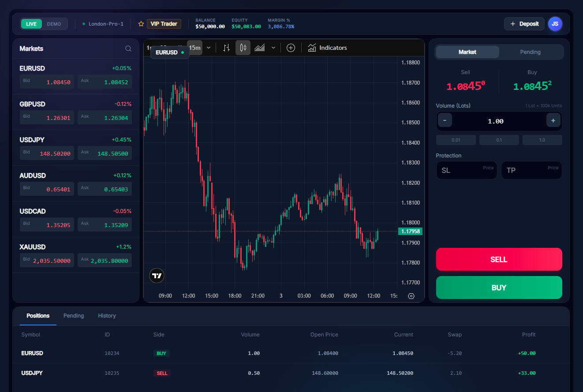This screenshot has height=392, width=583.
Task: Select the area chart style icon
Action: (260, 48)
